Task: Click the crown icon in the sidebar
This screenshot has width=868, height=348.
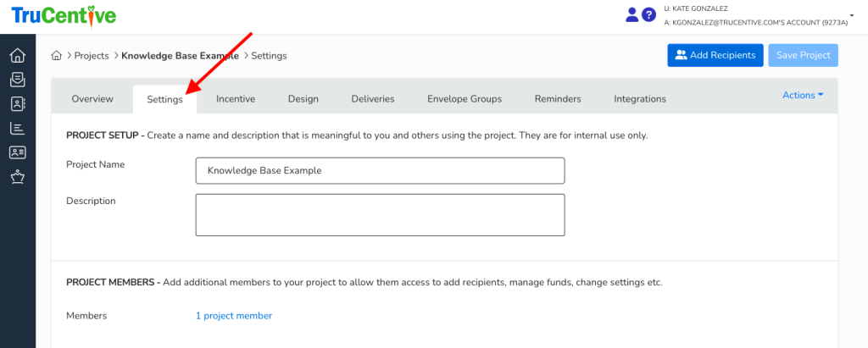Action: pos(17,177)
